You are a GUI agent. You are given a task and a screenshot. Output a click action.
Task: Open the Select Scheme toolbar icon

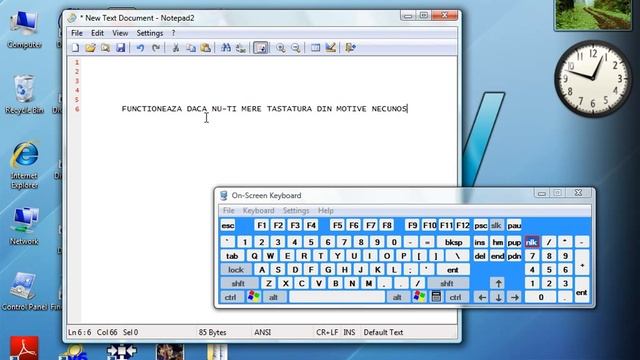[x=316, y=48]
